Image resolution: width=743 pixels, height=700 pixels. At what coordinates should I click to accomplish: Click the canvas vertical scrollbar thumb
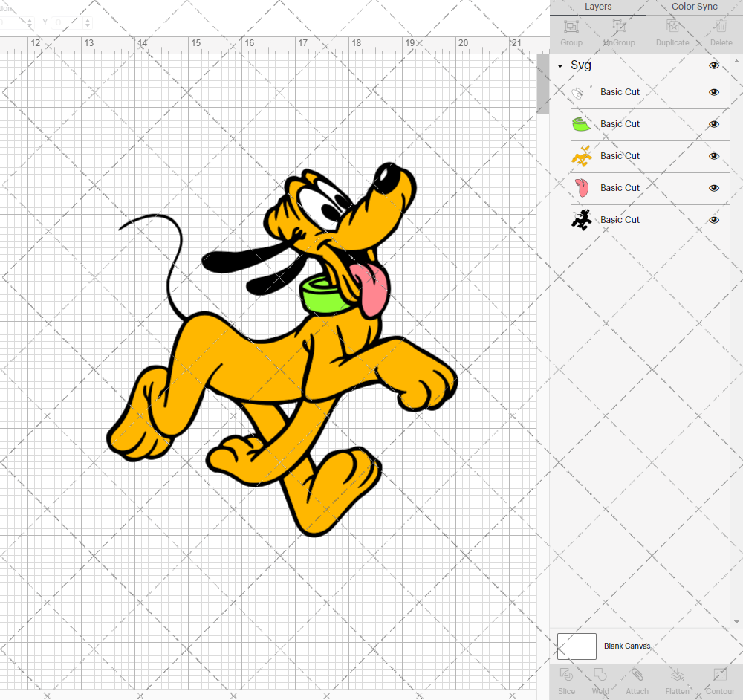tap(542, 83)
